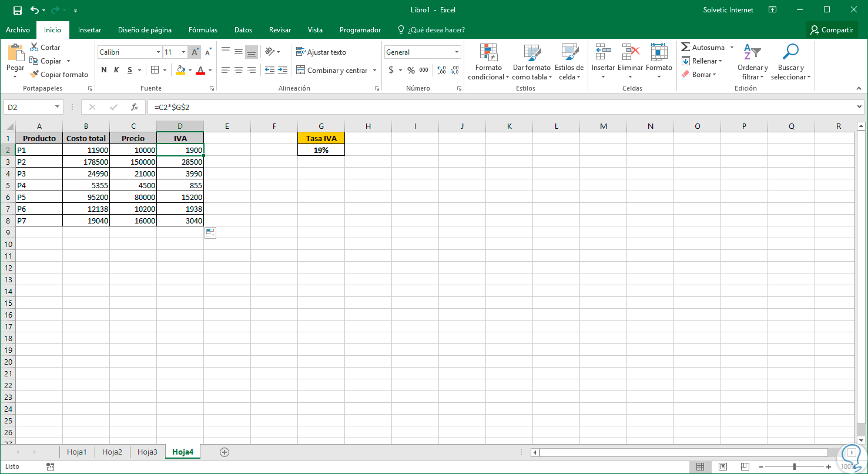Increase font size with the large A icon
The image size is (868, 474).
coord(195,52)
